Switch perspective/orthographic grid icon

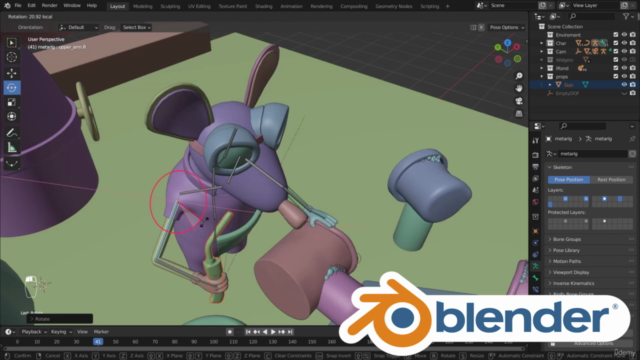519,113
